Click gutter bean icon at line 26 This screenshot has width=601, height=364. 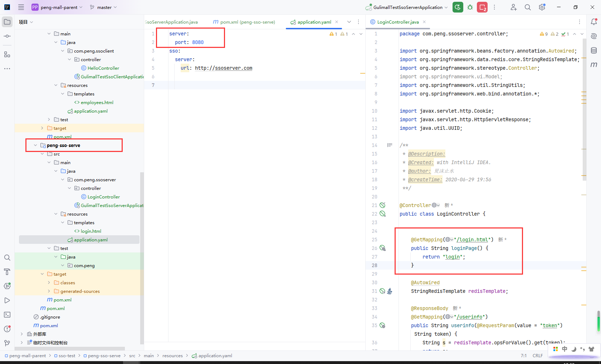click(382, 248)
